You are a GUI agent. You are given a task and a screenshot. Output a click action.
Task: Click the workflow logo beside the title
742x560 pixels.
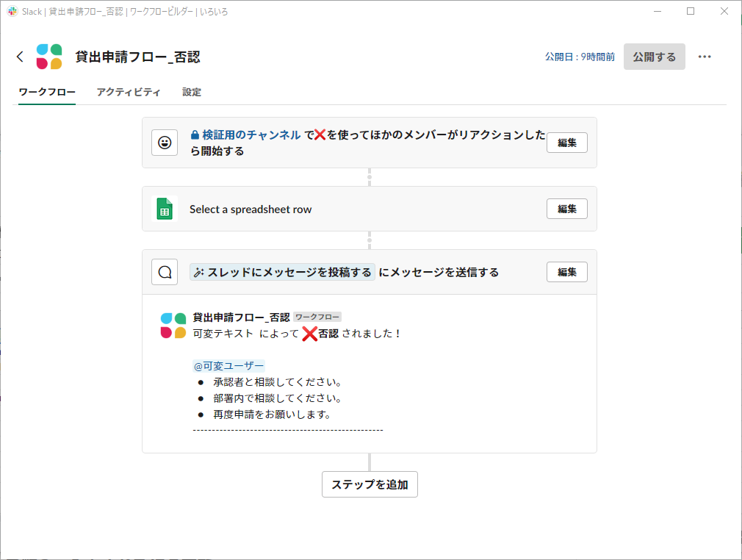[x=49, y=57]
